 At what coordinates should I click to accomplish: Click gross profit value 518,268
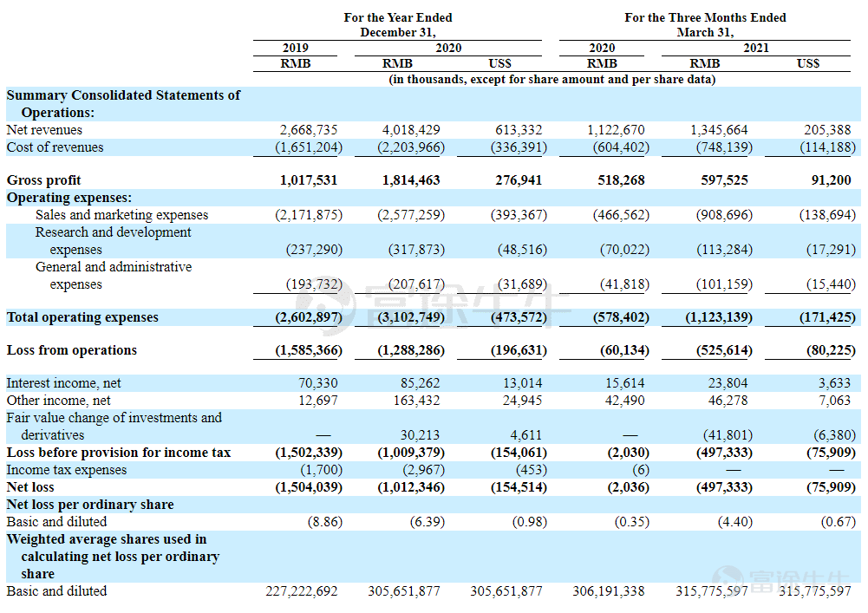pos(621,180)
